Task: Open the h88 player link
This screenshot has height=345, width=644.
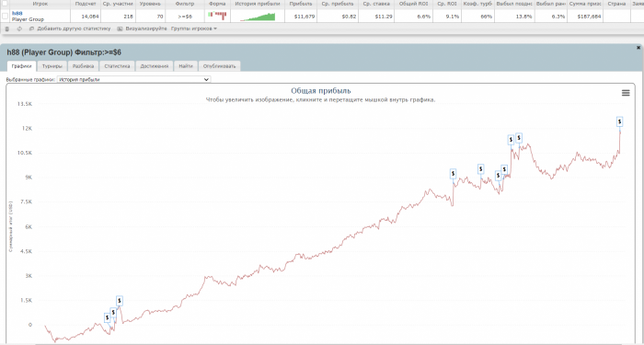Action: click(17, 14)
